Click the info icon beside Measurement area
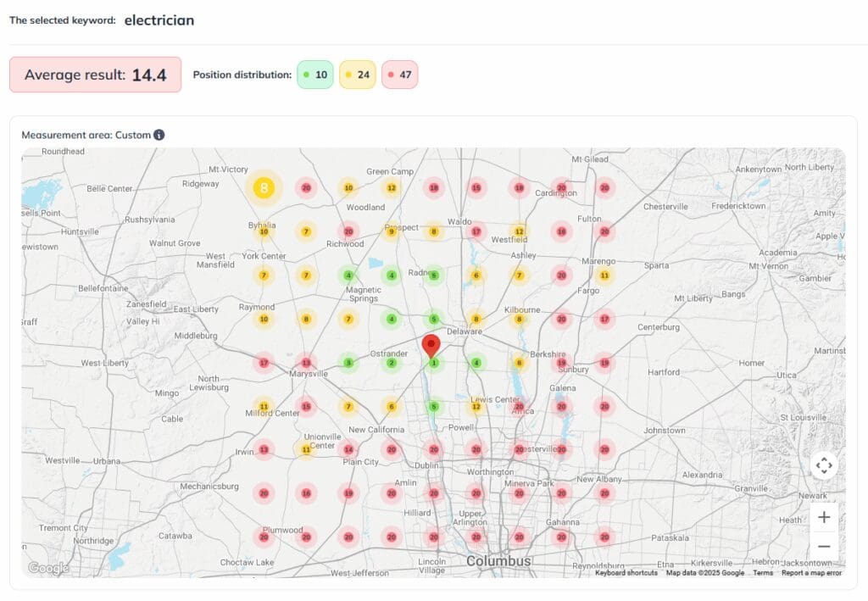868x601 pixels. 159,135
